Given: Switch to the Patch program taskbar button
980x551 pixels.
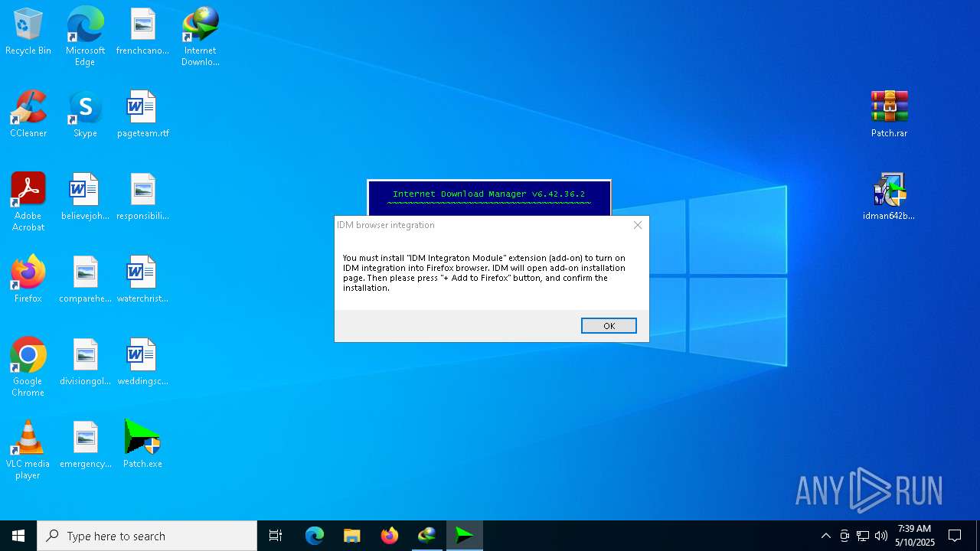Looking at the screenshot, I should pos(465,536).
